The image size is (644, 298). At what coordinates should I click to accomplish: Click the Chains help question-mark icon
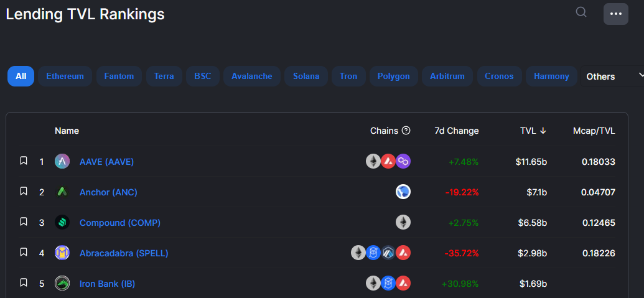point(406,131)
